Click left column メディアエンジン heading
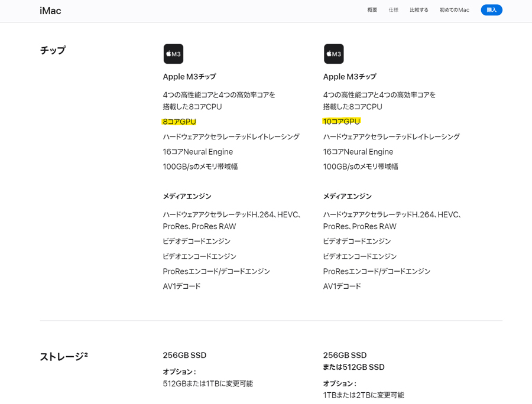532x404 pixels. 187,196
